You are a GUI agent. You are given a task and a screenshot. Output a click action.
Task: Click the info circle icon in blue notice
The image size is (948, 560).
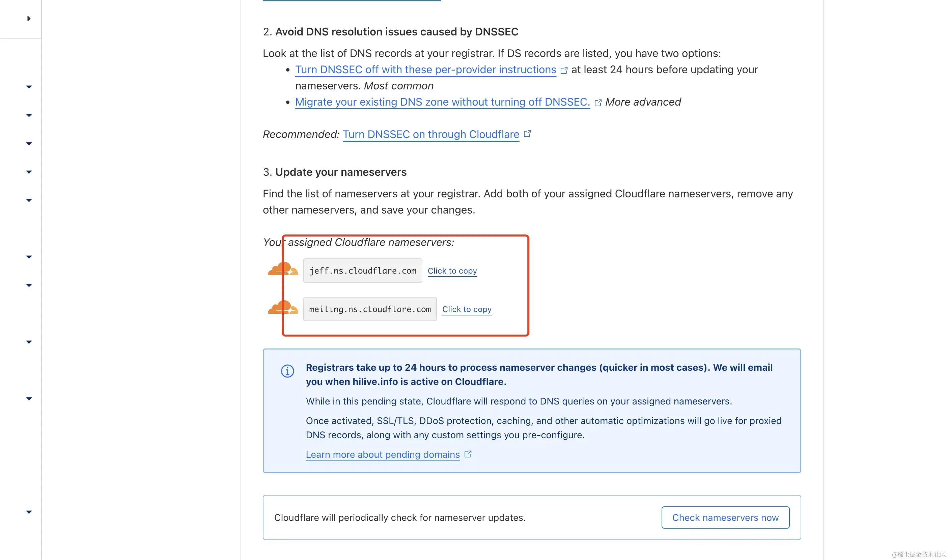click(287, 371)
